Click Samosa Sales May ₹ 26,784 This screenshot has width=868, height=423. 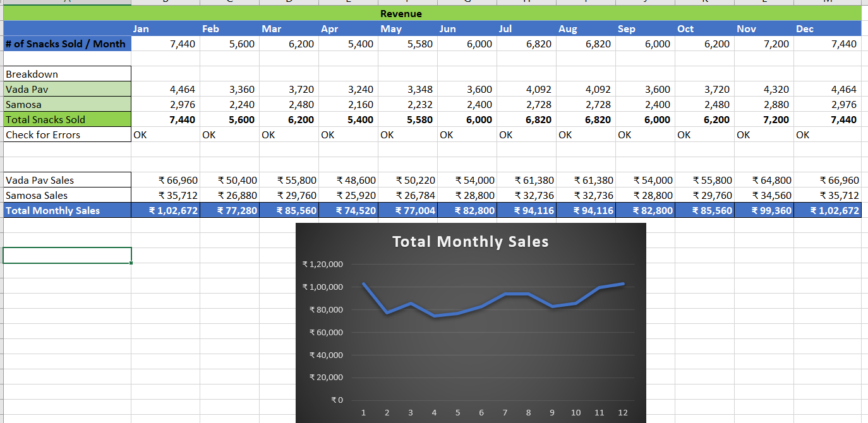(x=407, y=195)
